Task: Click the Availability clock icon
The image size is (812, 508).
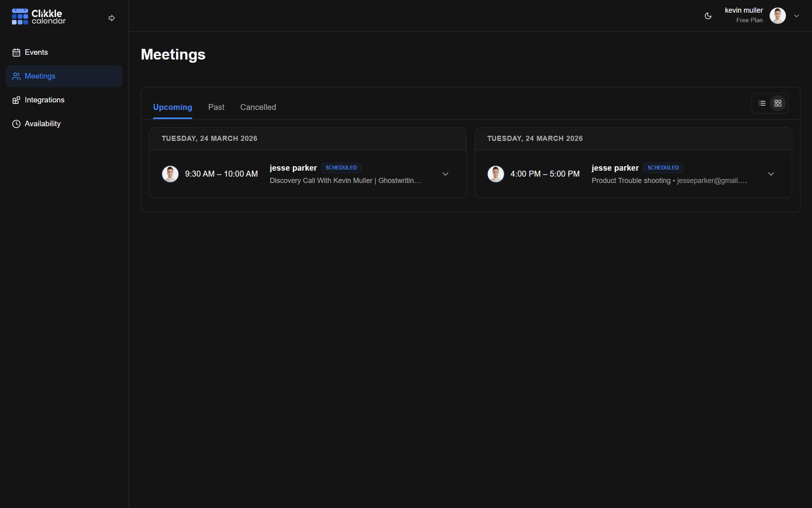Action: point(16,124)
